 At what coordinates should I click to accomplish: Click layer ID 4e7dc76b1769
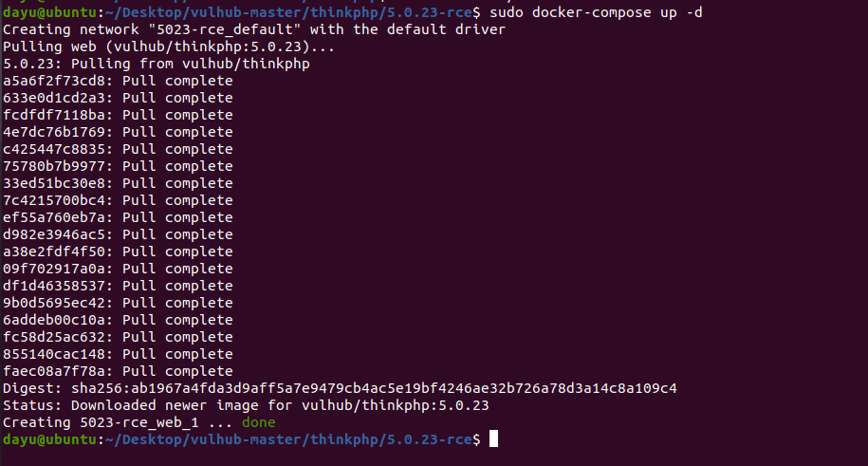(x=54, y=132)
